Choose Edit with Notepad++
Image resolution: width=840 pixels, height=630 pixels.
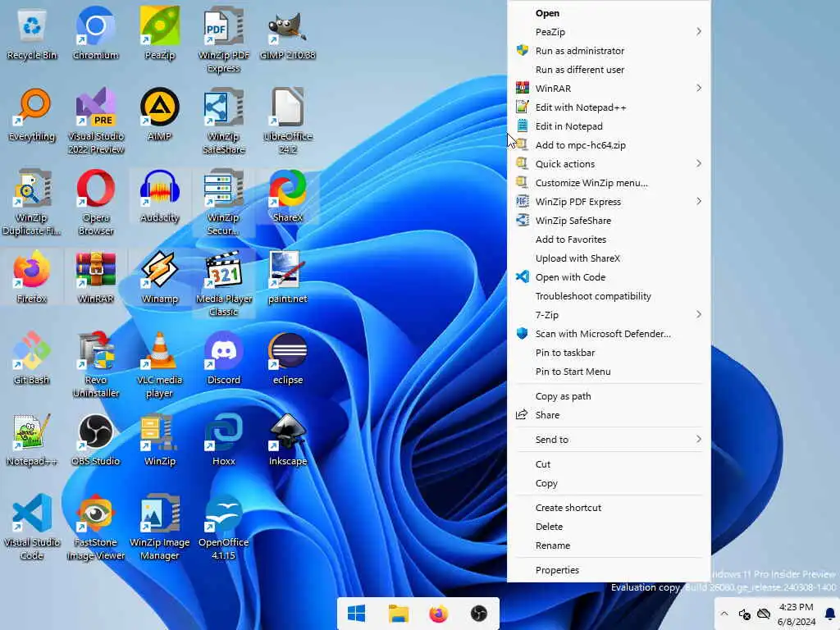609,107
